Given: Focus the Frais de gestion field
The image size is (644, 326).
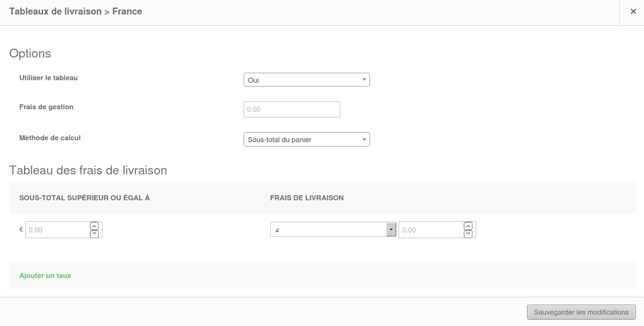Looking at the screenshot, I should coord(292,109).
